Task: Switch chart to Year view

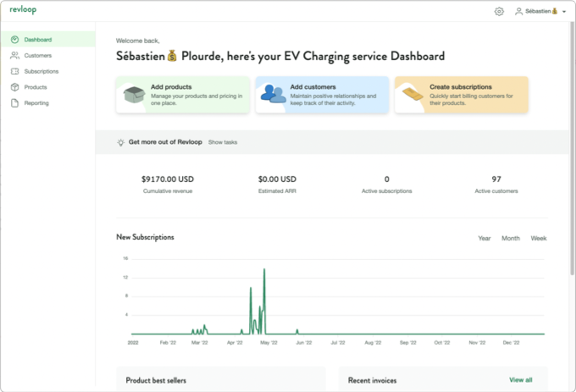Action: click(x=484, y=238)
